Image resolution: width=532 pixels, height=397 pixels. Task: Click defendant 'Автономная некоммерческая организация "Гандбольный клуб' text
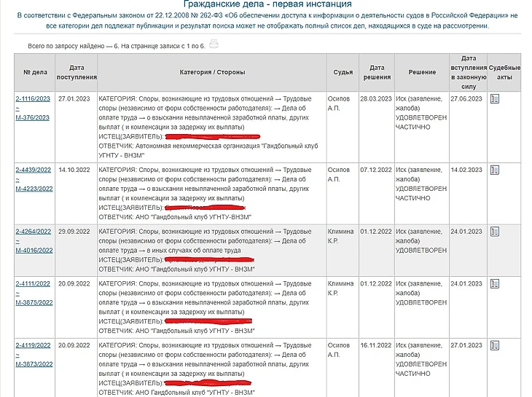(227, 146)
